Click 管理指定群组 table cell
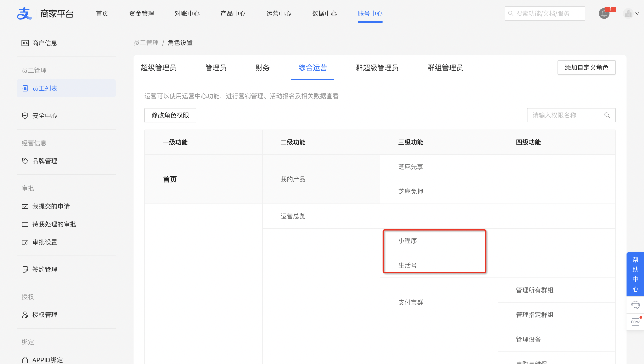Viewport: 644px width, 364px height. pos(557,315)
